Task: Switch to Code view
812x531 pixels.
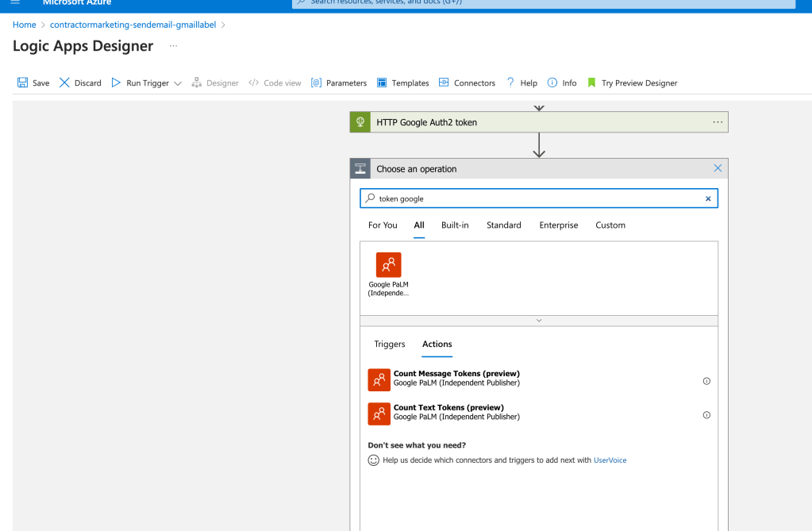Action: (x=275, y=83)
